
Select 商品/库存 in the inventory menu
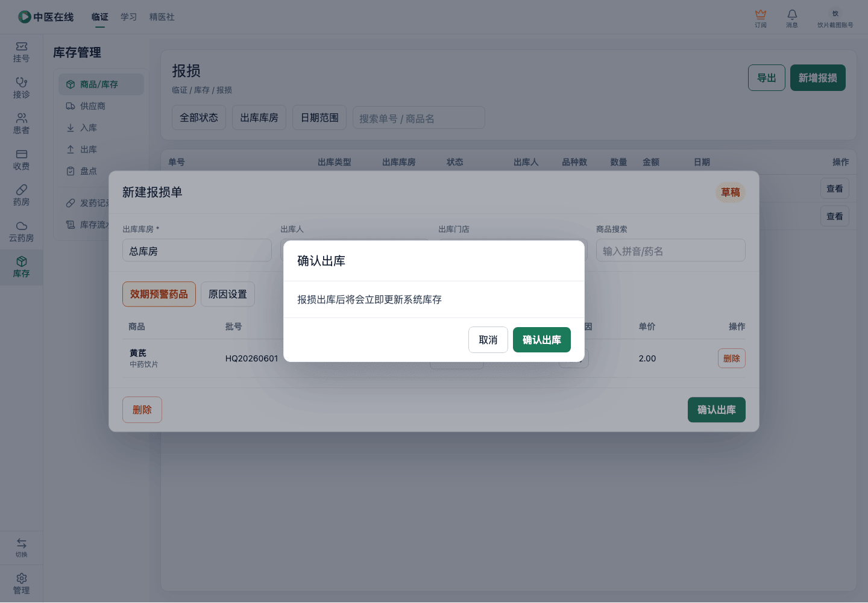point(101,84)
